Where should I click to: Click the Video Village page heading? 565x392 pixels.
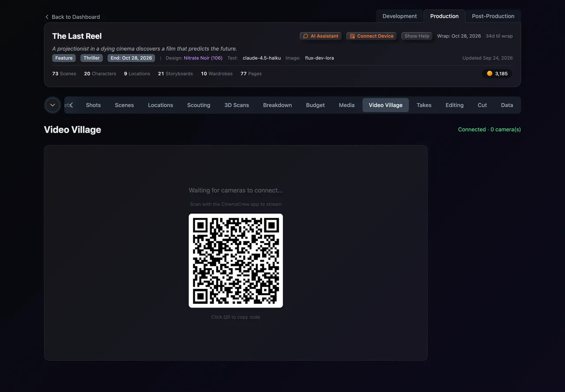pyautogui.click(x=72, y=130)
